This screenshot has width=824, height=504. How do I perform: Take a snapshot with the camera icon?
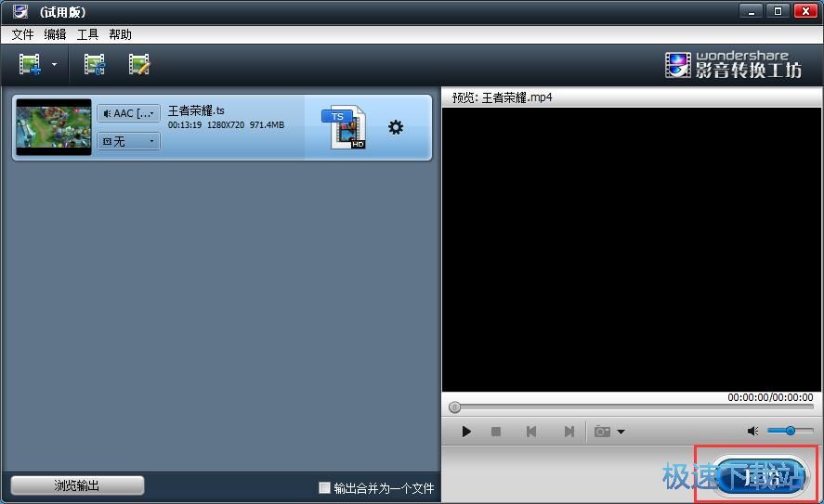pos(603,432)
